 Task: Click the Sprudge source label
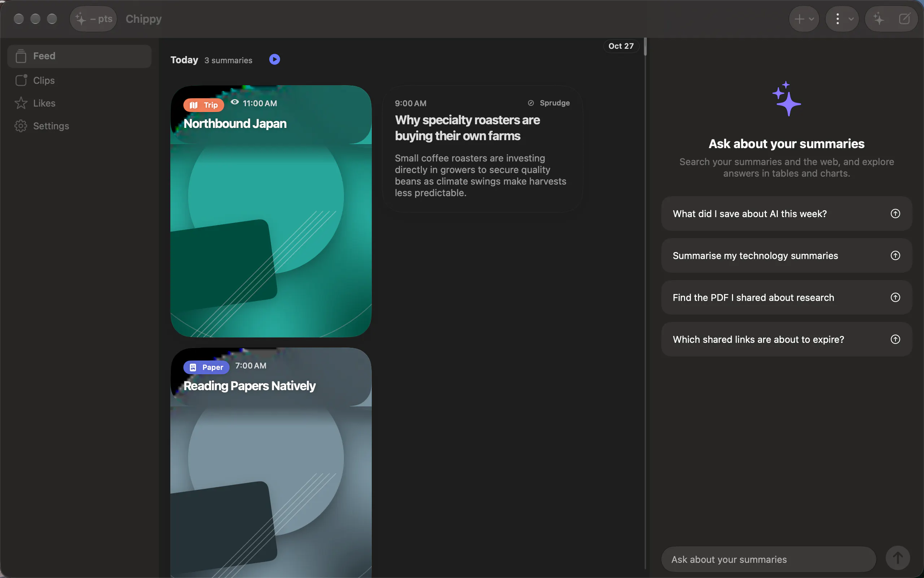click(554, 103)
